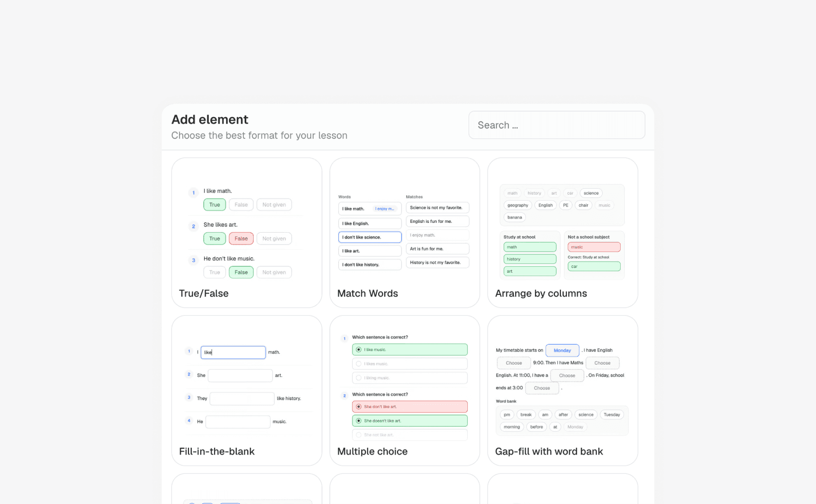Click the "morning" word bank chip
Screen dimensions: 816x504
(512, 427)
